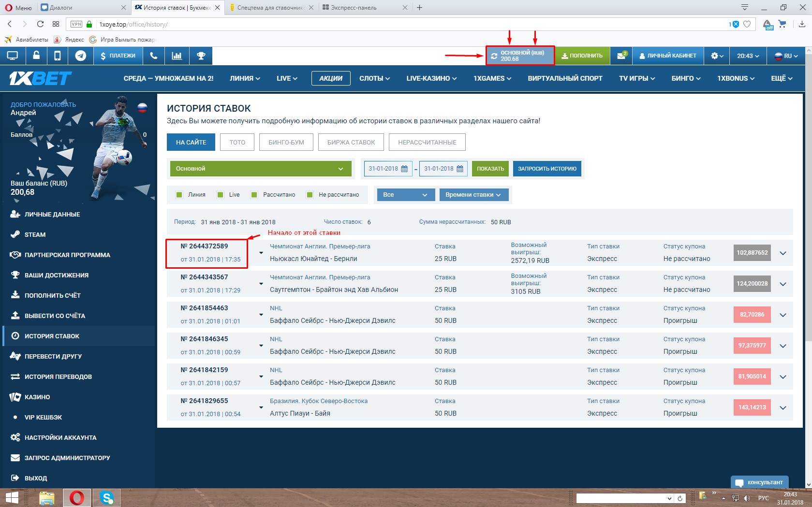Toggle the Не рассчитано checkbox
This screenshot has height=507, width=812.
(310, 195)
